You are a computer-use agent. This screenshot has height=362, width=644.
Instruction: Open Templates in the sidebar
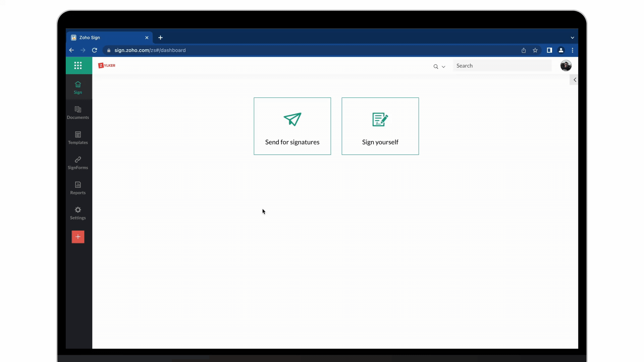tap(78, 138)
